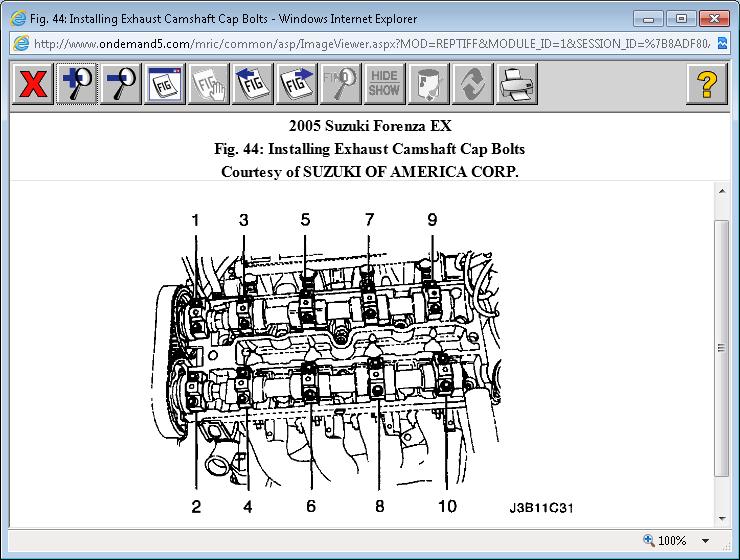The width and height of the screenshot is (740, 560).
Task: Click the grayed FIG hand pointer icon
Action: (208, 84)
